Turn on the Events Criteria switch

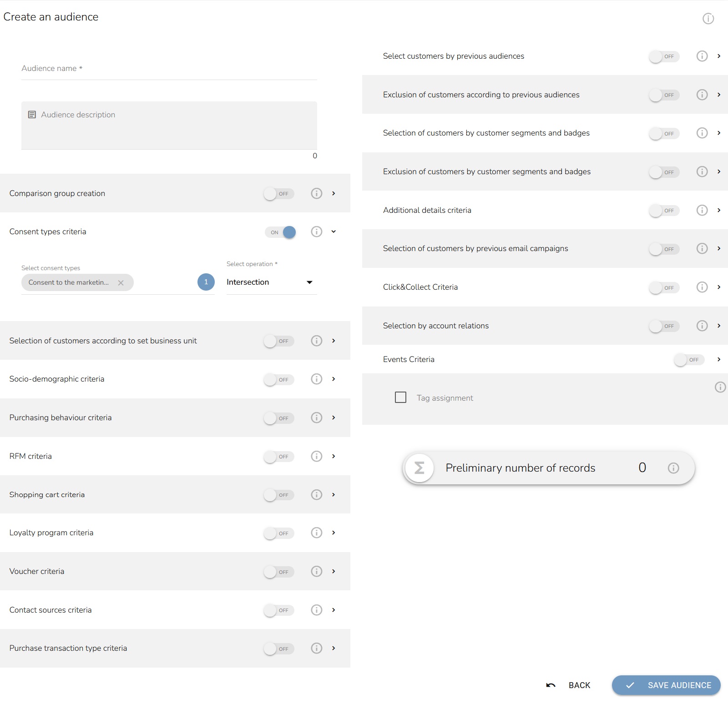pos(689,360)
